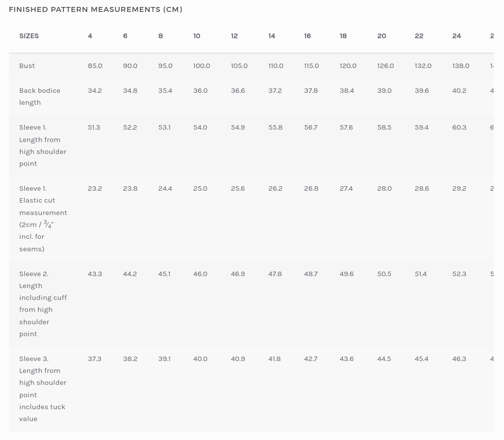
Task: Select the 'Sleeve 2. Length including cuff' label
Action: tap(43, 303)
